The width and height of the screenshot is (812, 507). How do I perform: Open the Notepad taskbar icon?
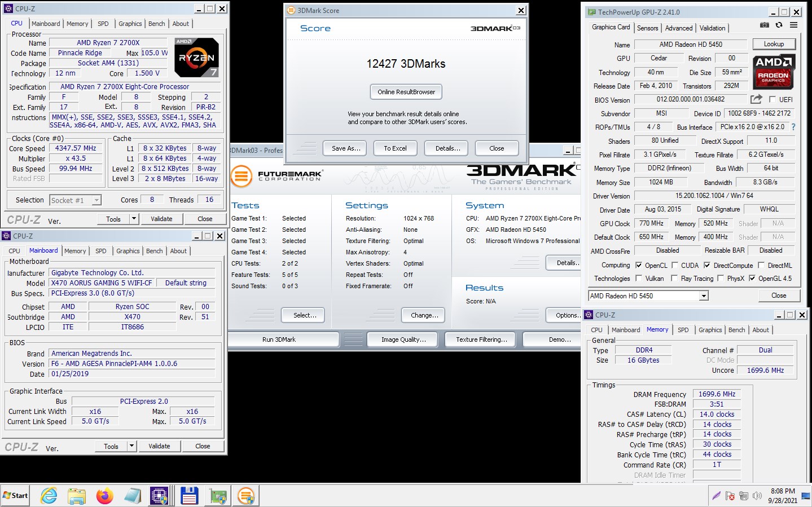tap(133, 496)
